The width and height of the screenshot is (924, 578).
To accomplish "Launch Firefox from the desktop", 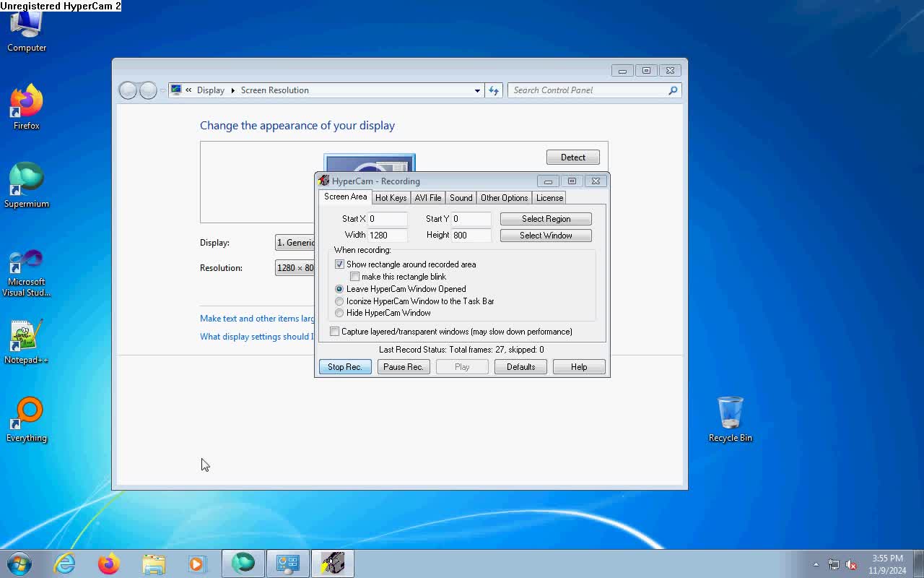I will (27, 107).
